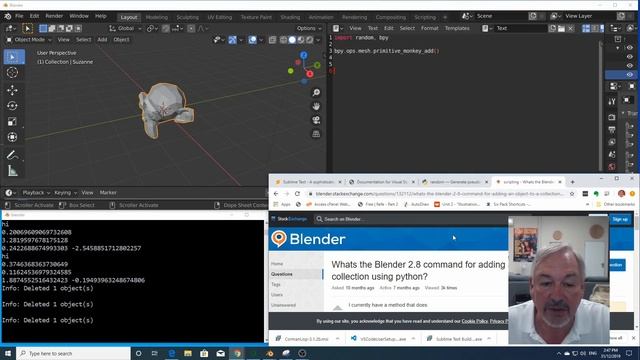Enable Solid viewport shading mode
The width and height of the screenshot is (640, 360).
[x=292, y=40]
